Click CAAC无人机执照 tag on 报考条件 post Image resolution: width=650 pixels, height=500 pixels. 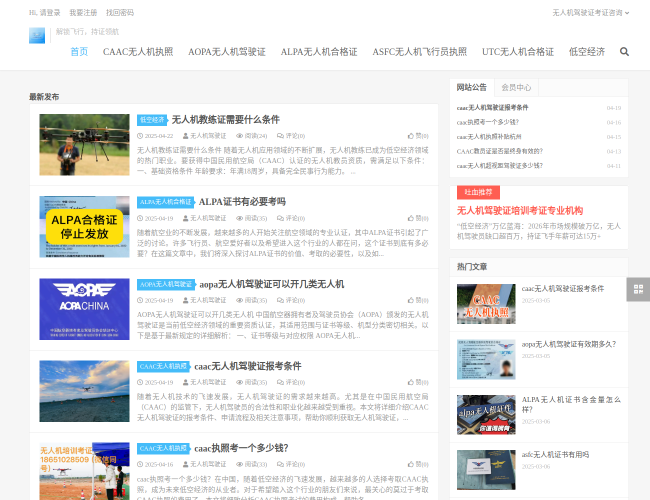coord(163,367)
